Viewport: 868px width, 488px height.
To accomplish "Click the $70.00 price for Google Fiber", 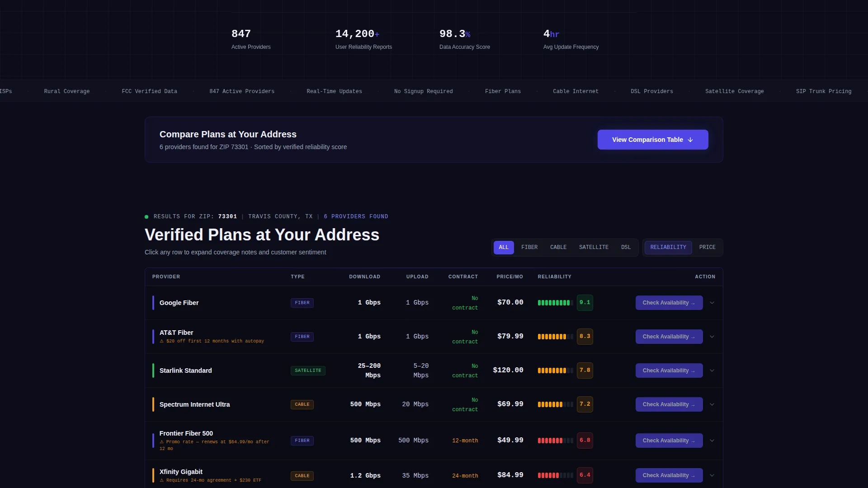I will pos(510,302).
